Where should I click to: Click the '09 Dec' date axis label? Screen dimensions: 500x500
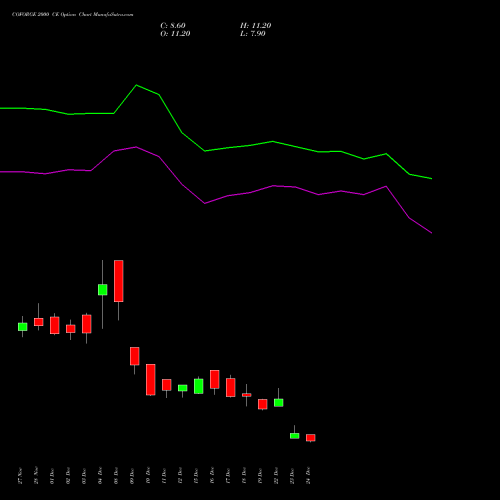point(132,476)
